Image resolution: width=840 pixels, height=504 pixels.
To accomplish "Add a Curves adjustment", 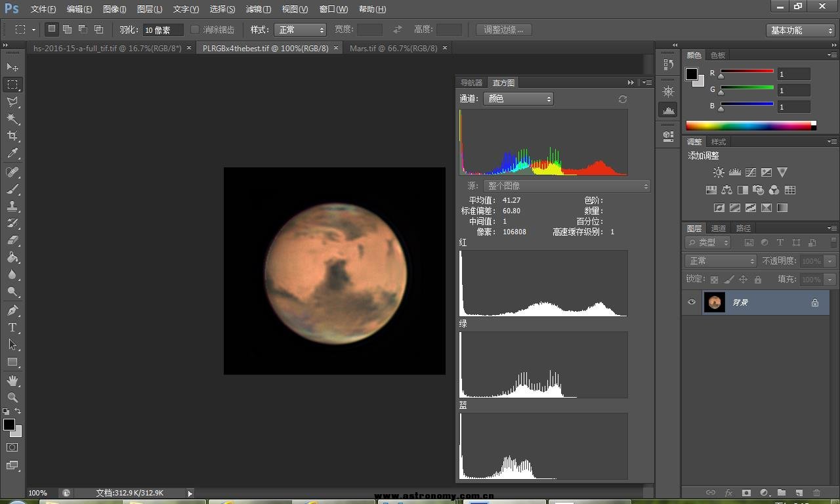I will pyautogui.click(x=750, y=172).
